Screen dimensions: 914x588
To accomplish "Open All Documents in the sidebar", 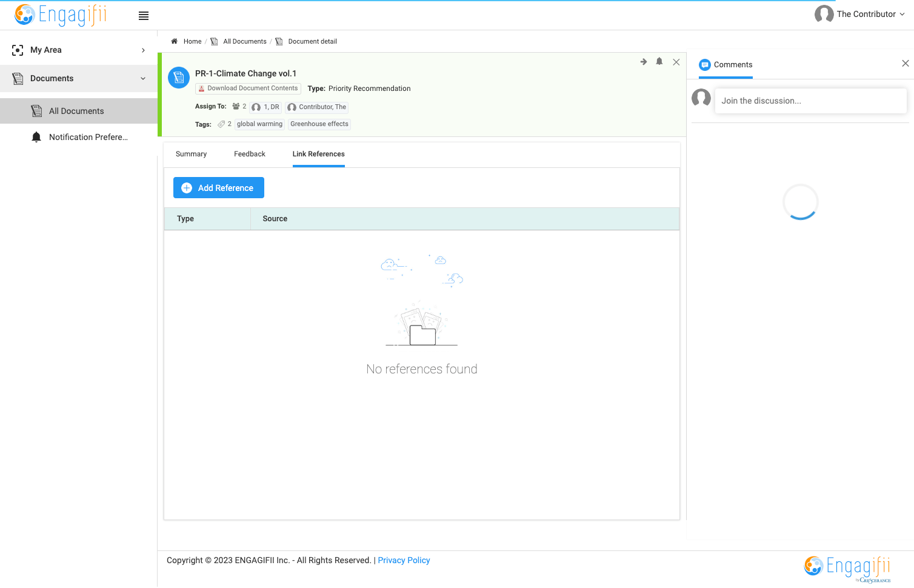I will [79, 111].
